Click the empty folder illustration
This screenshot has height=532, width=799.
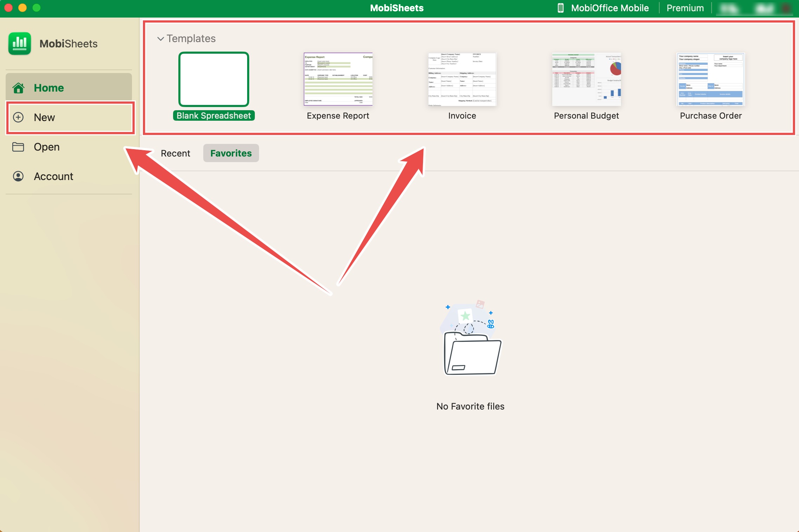tap(470, 338)
